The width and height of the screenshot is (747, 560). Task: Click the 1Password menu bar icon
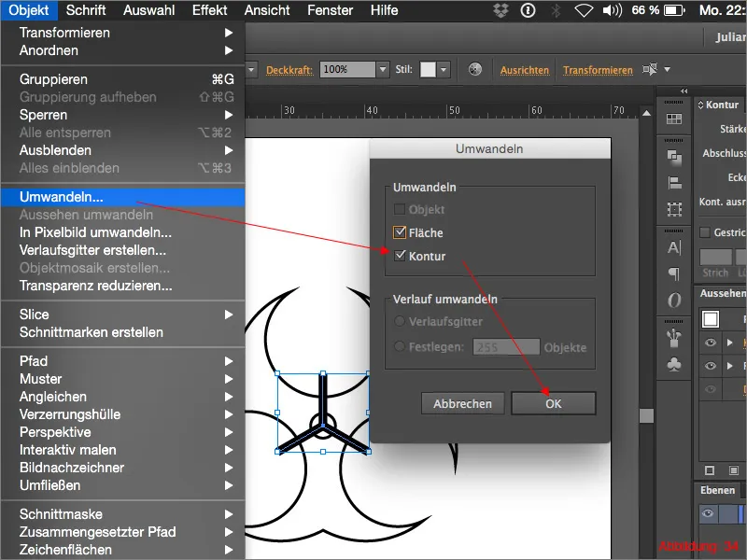point(528,10)
